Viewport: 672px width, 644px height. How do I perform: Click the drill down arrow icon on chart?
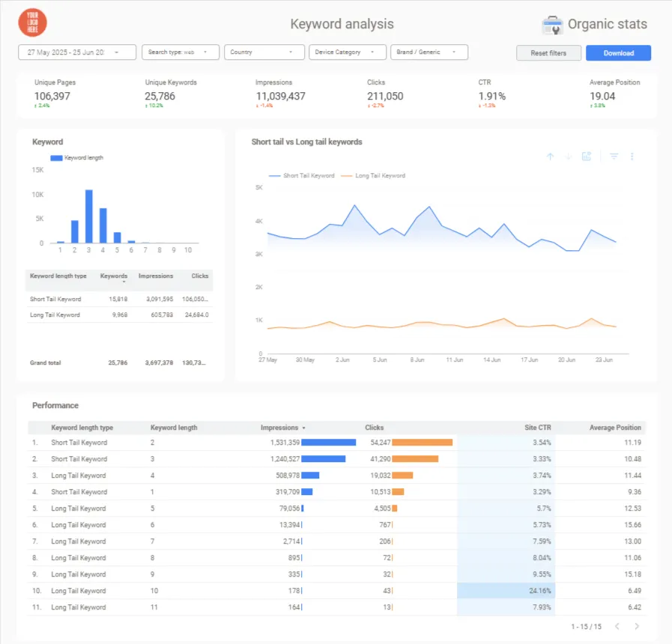pyautogui.click(x=569, y=157)
